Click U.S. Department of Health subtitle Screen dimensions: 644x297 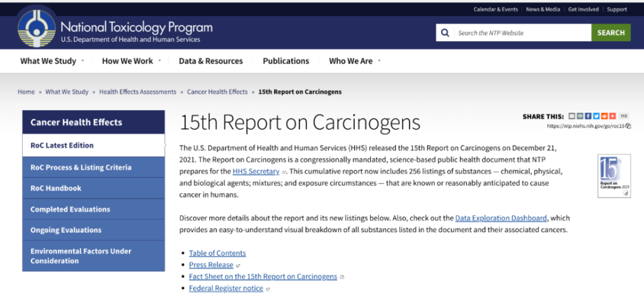coord(131,40)
